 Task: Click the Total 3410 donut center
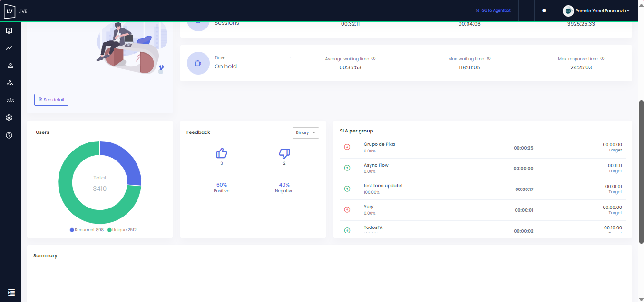pyautogui.click(x=100, y=183)
